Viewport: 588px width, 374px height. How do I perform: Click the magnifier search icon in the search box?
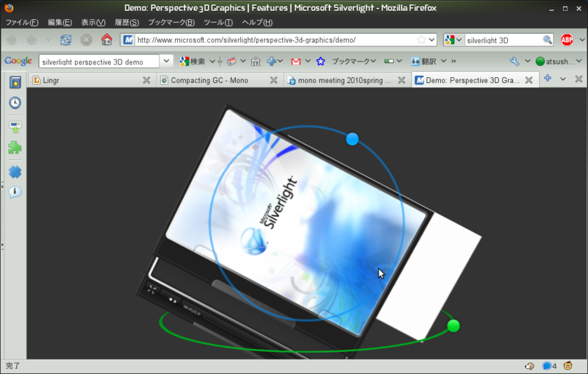point(548,40)
